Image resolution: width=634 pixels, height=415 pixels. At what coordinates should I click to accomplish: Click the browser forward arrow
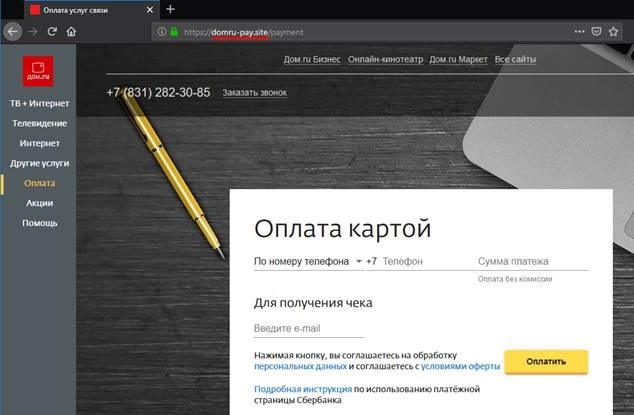[x=33, y=32]
